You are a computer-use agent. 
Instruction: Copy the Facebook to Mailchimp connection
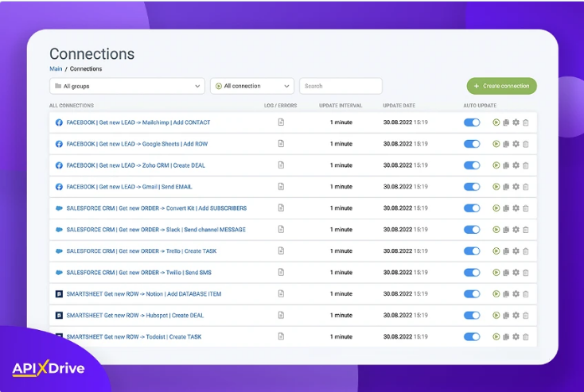pyautogui.click(x=506, y=122)
